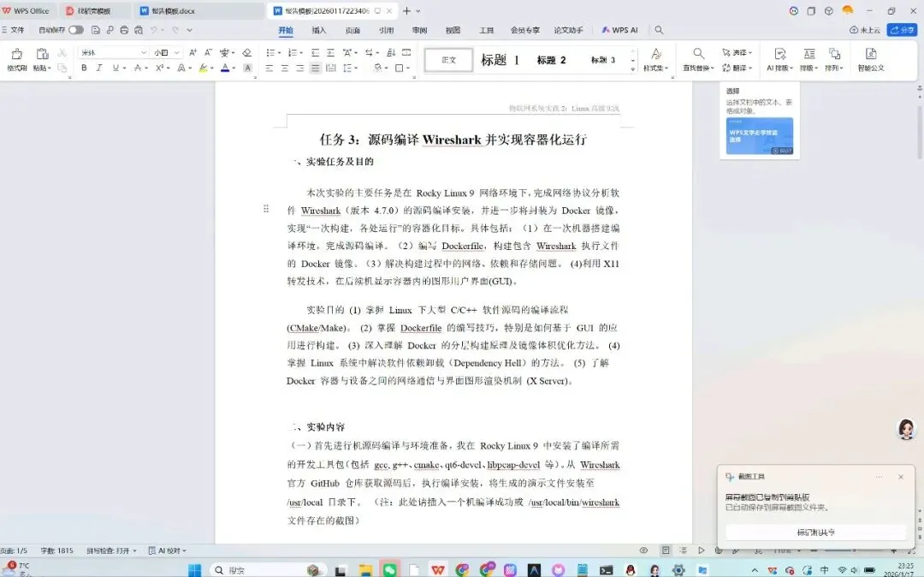Apply the Heading 2 (标题 2) style
924x577 pixels.
pos(552,60)
